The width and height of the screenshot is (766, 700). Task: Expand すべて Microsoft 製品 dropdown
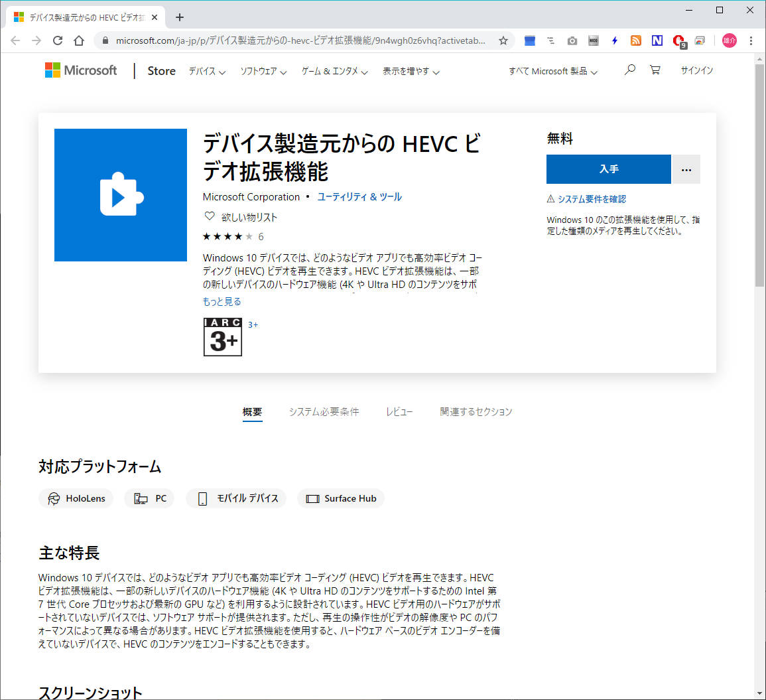point(553,72)
